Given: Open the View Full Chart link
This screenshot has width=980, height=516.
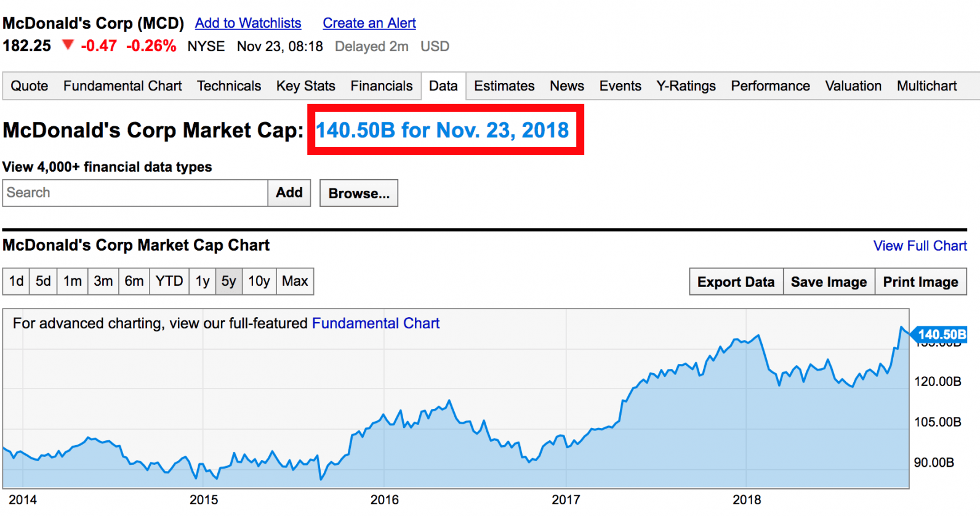Looking at the screenshot, I should (920, 246).
